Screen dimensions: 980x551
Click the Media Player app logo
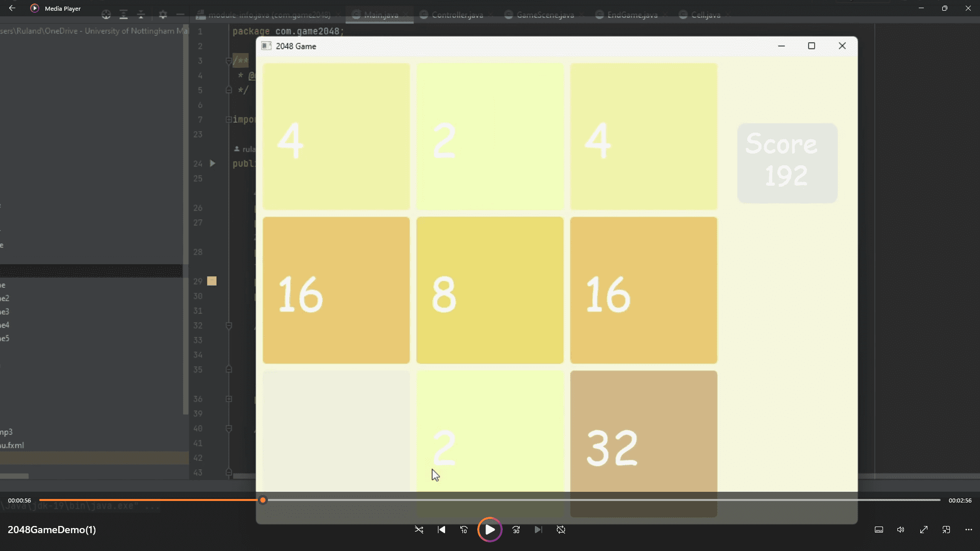(x=34, y=8)
